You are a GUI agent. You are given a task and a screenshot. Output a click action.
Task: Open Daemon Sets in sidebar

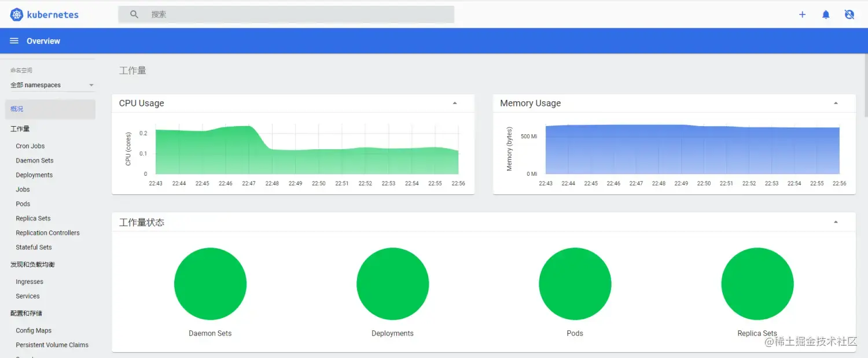pyautogui.click(x=35, y=161)
